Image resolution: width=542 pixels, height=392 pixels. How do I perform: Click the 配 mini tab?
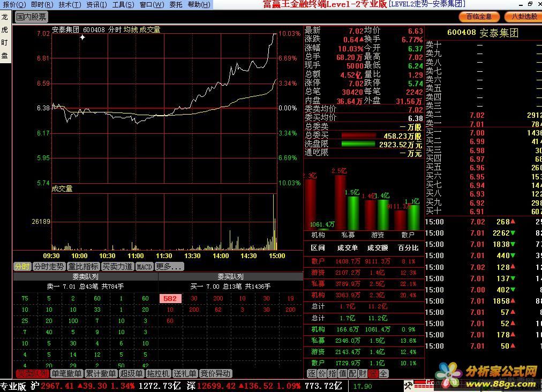pos(352,374)
